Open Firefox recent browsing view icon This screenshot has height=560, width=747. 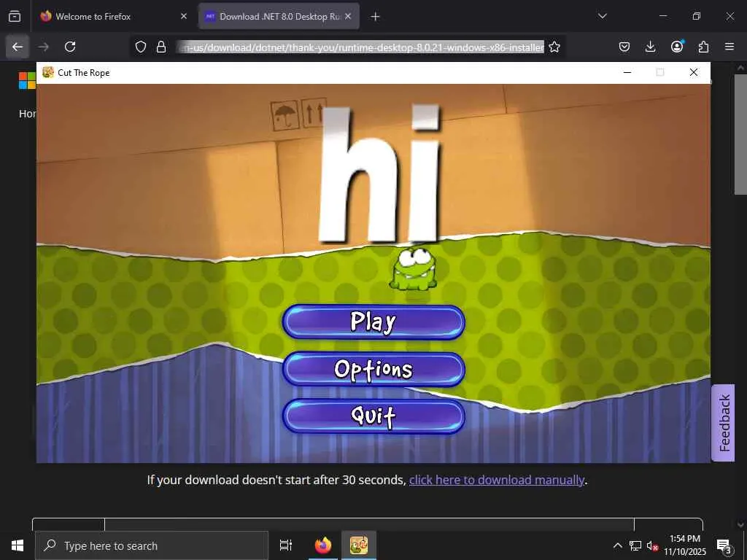click(x=15, y=17)
